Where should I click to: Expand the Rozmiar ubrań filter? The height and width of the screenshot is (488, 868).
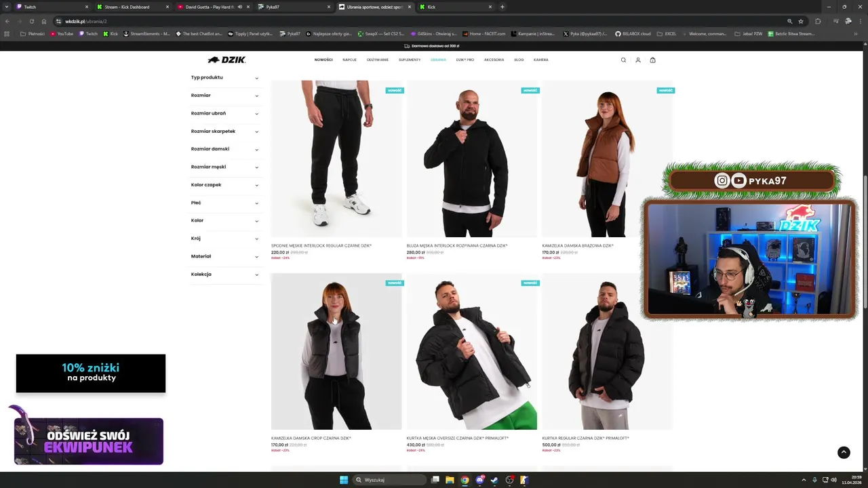coord(224,113)
